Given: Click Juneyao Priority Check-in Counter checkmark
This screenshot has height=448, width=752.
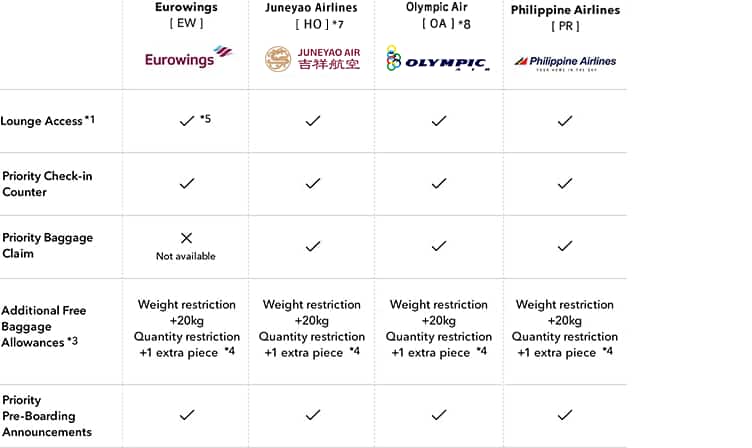Looking at the screenshot, I should 313,184.
